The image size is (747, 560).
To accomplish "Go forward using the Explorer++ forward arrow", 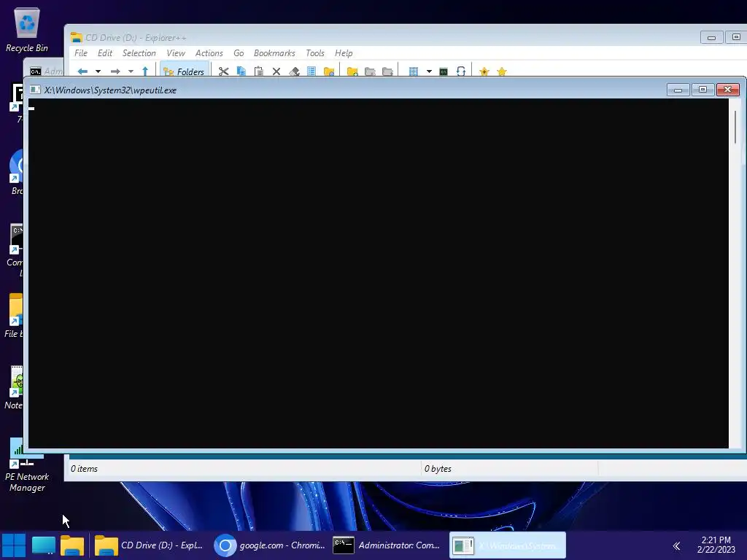I will [115, 71].
